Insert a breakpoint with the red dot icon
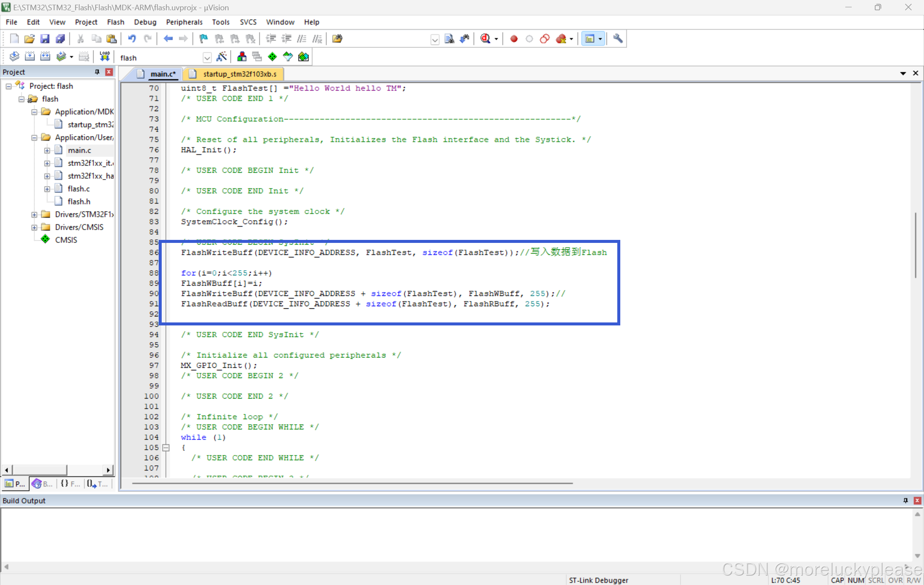The image size is (924, 585). click(514, 38)
